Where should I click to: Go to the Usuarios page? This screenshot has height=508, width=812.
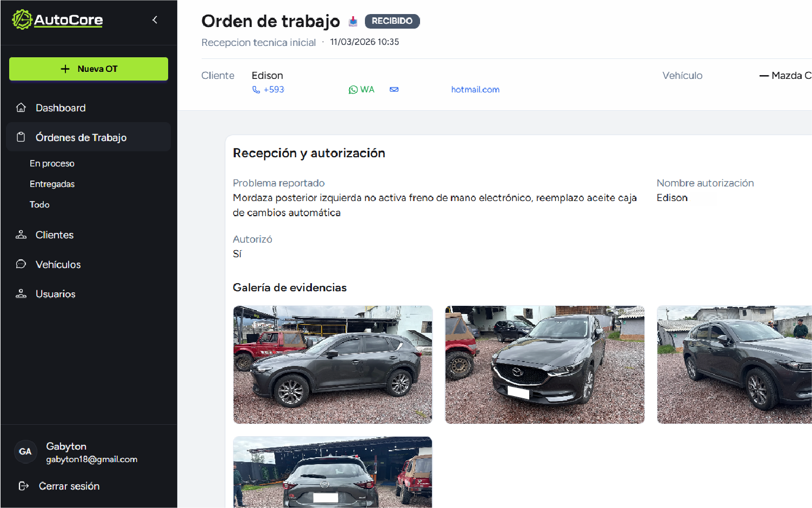pos(89,294)
